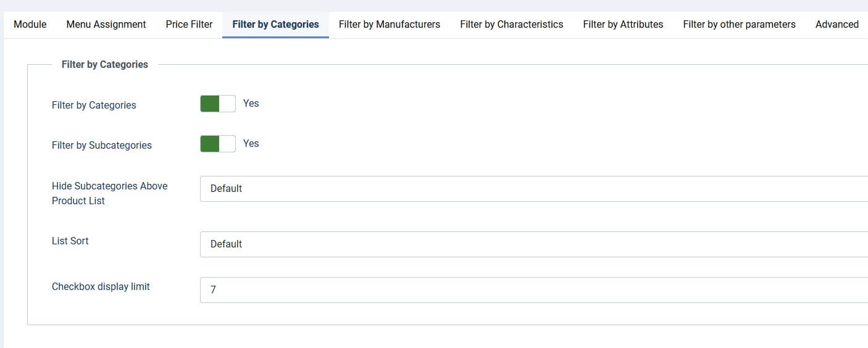Switch to Filter by Characteristics tab

click(x=511, y=25)
